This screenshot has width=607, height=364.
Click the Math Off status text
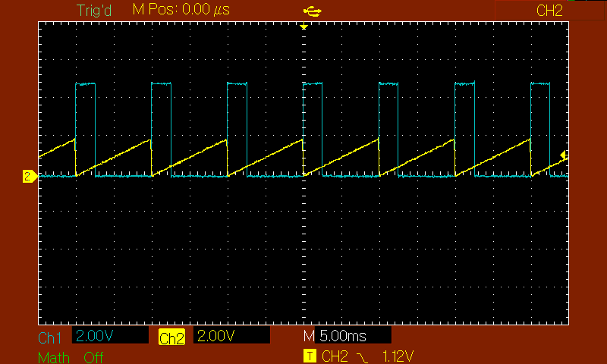71,356
